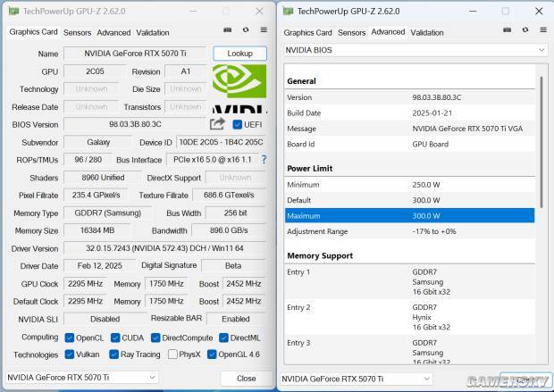The height and width of the screenshot is (392, 554).
Task: Expand the NVIDIA BIOS category dropdown
Action: tap(415, 50)
